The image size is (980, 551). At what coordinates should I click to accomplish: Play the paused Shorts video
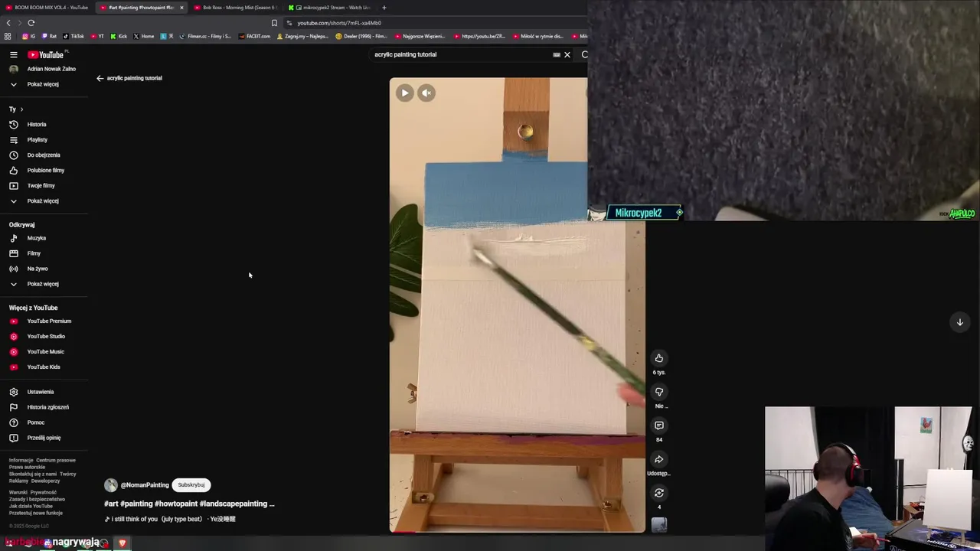(x=405, y=93)
